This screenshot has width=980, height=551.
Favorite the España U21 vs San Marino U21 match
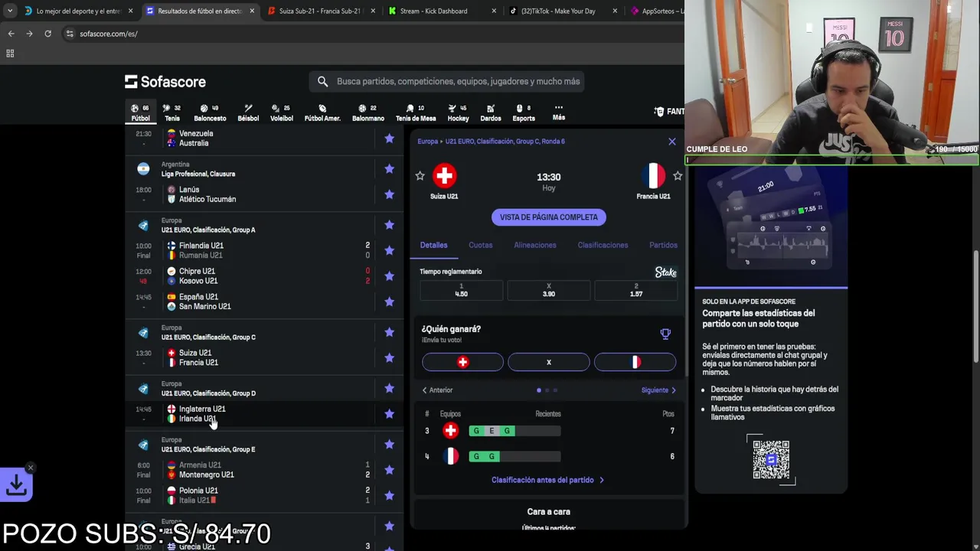(389, 302)
